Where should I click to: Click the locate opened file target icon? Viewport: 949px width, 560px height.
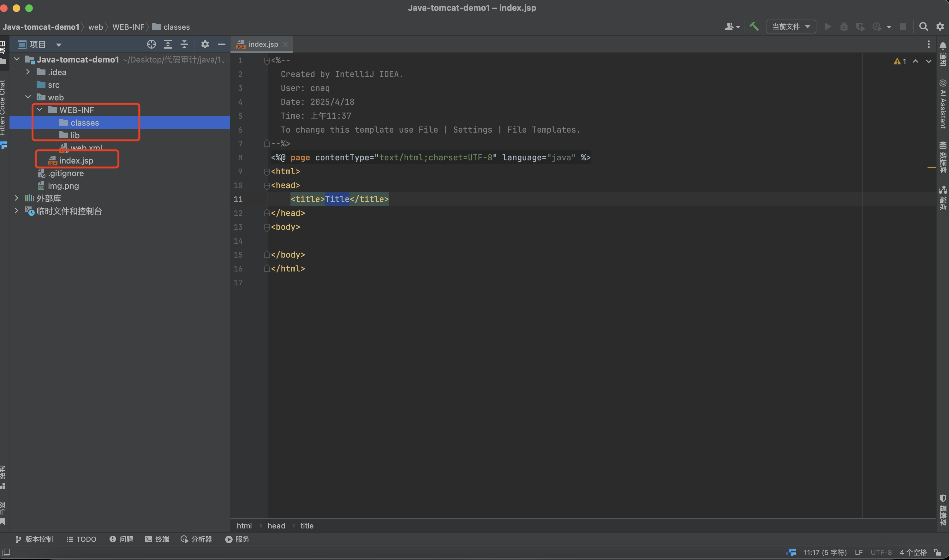coord(151,45)
